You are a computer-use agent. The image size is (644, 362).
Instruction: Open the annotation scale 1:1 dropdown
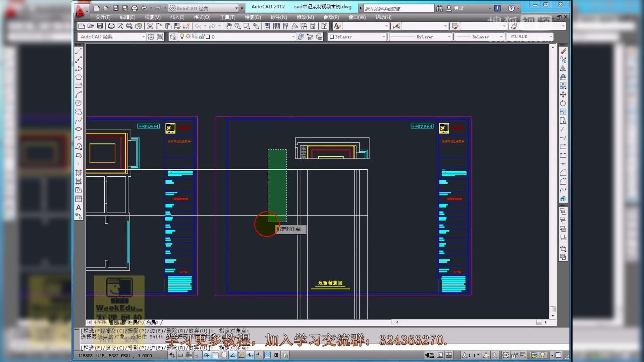pos(471,355)
